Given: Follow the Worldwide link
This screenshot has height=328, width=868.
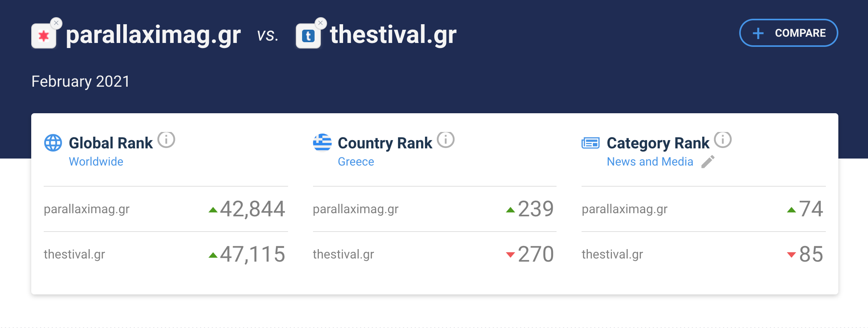Looking at the screenshot, I should pyautogui.click(x=96, y=162).
